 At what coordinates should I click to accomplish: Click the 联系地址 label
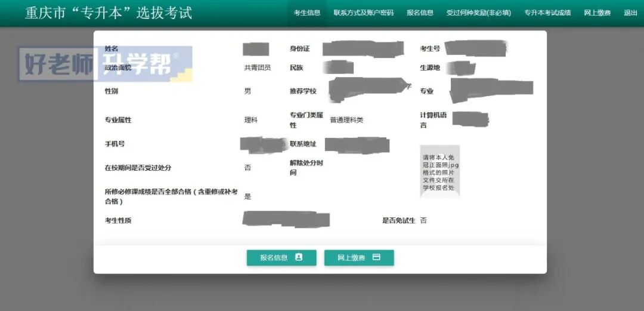[x=303, y=144]
